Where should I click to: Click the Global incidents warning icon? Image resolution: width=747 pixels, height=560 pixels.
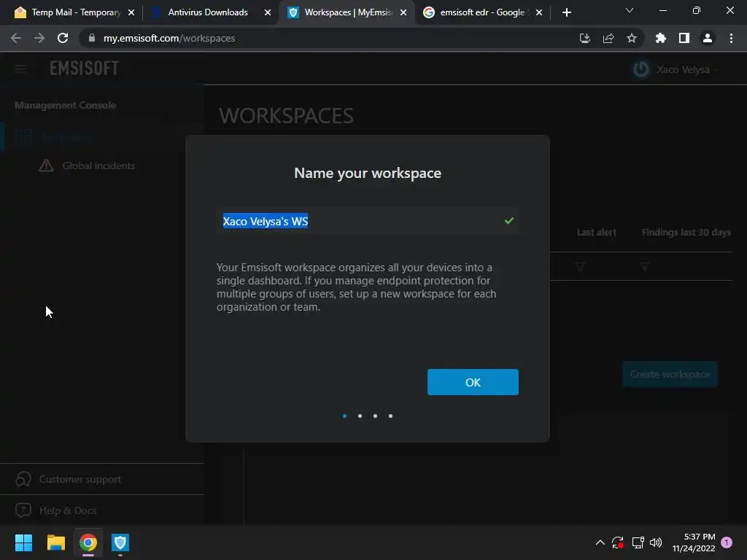point(46,166)
